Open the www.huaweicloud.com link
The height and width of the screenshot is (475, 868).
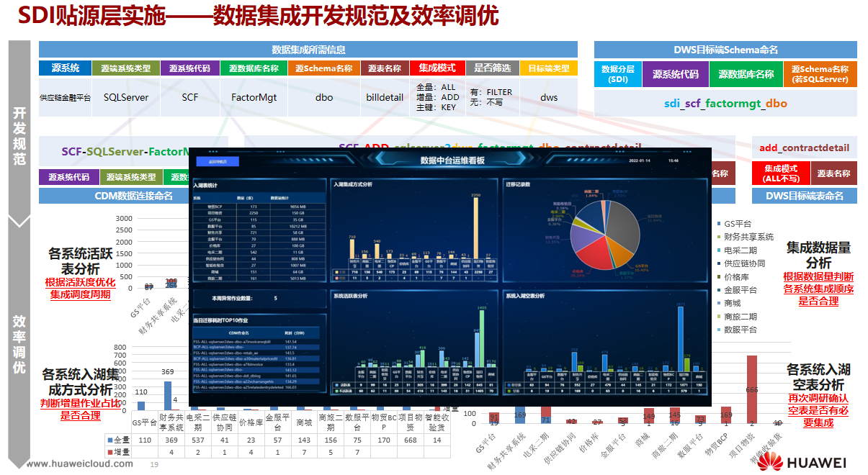coord(79,464)
